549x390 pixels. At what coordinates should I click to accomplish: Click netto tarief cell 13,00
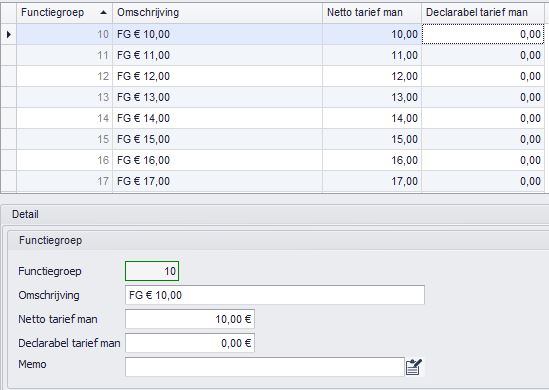click(372, 97)
